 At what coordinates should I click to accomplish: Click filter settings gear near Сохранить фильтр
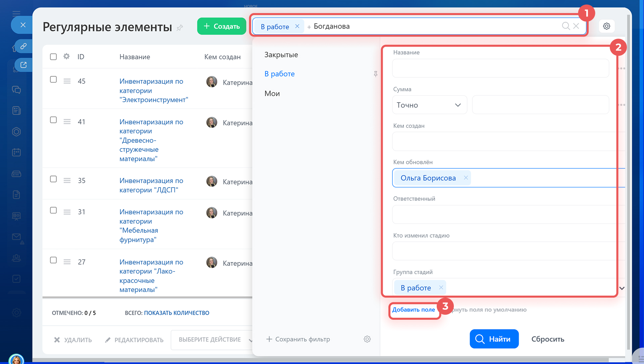367,339
